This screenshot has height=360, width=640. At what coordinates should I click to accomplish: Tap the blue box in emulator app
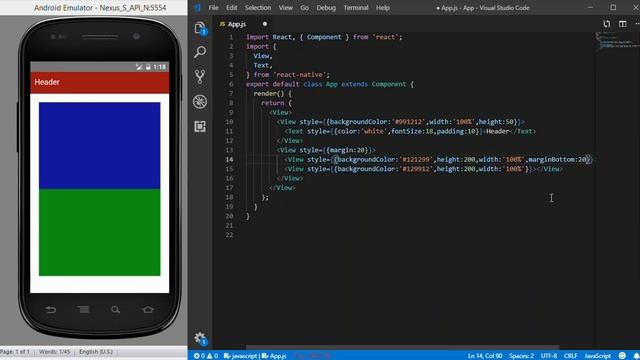click(100, 145)
